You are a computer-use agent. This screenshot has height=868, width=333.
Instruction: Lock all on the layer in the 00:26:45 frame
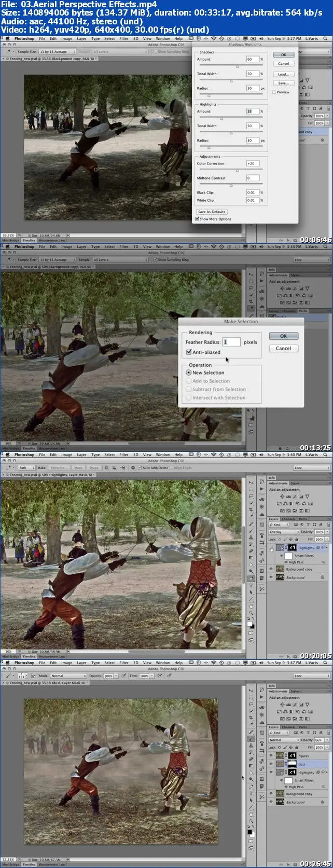[297, 747]
